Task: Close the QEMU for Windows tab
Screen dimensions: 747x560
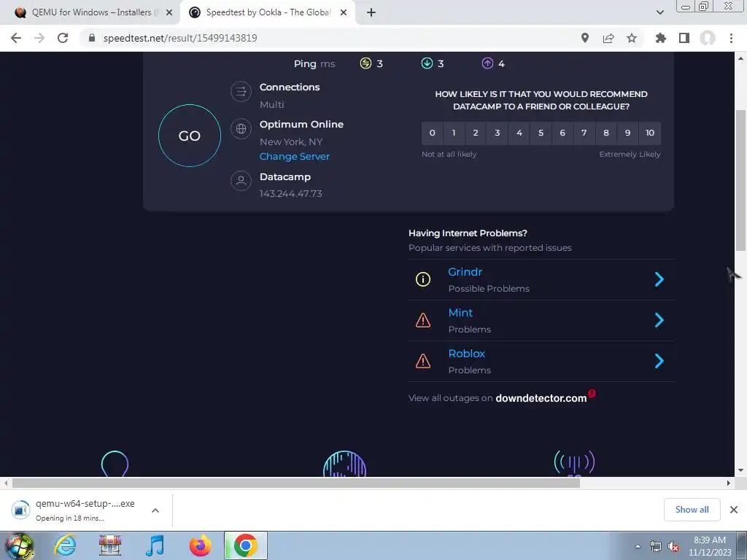Action: [x=169, y=12]
